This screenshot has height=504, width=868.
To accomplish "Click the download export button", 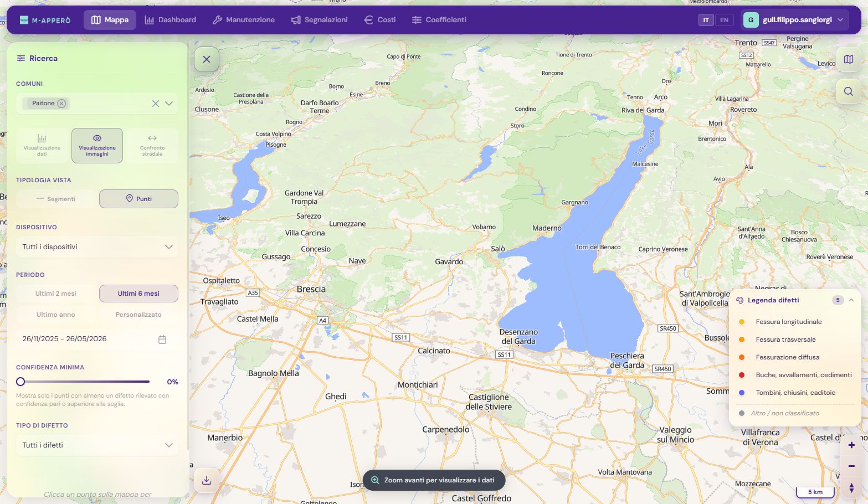I will coord(207,480).
